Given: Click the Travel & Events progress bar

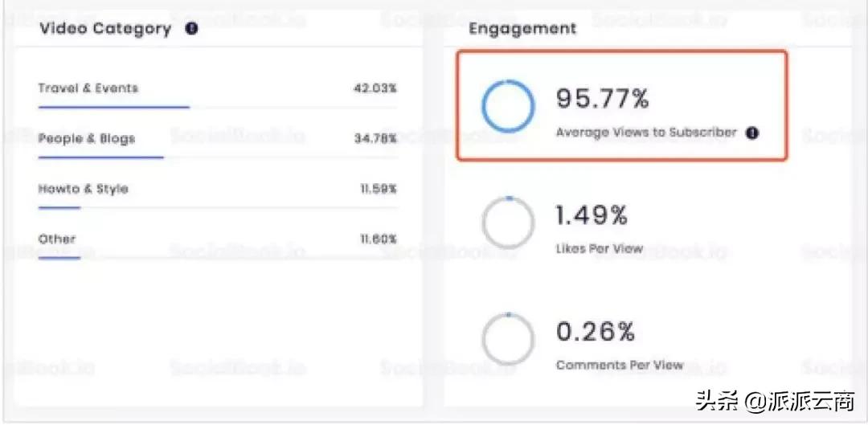Looking at the screenshot, I should point(113,106).
